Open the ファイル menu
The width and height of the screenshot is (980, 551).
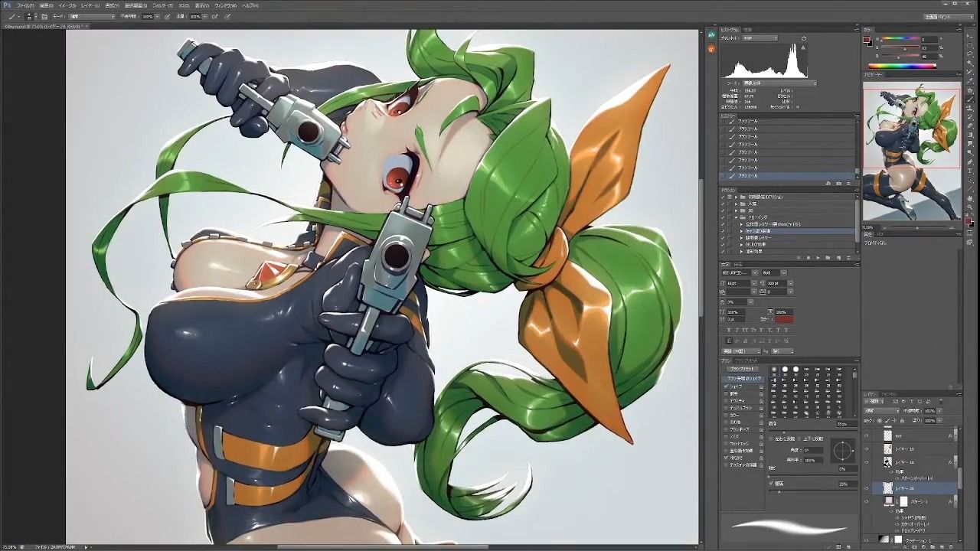[x=25, y=5]
